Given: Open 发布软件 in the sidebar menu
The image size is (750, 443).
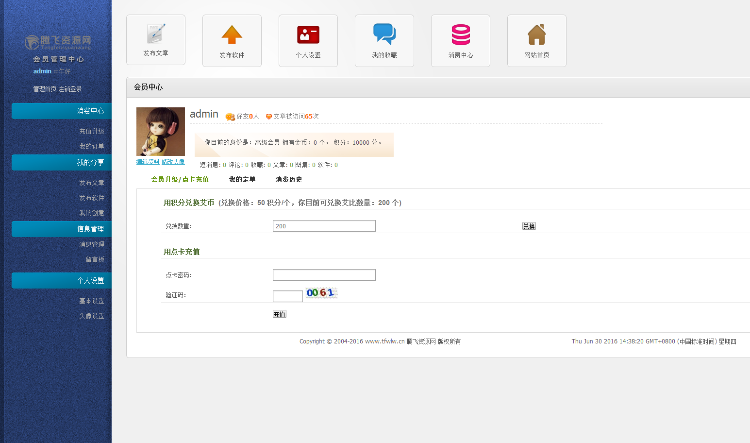Looking at the screenshot, I should coord(91,198).
